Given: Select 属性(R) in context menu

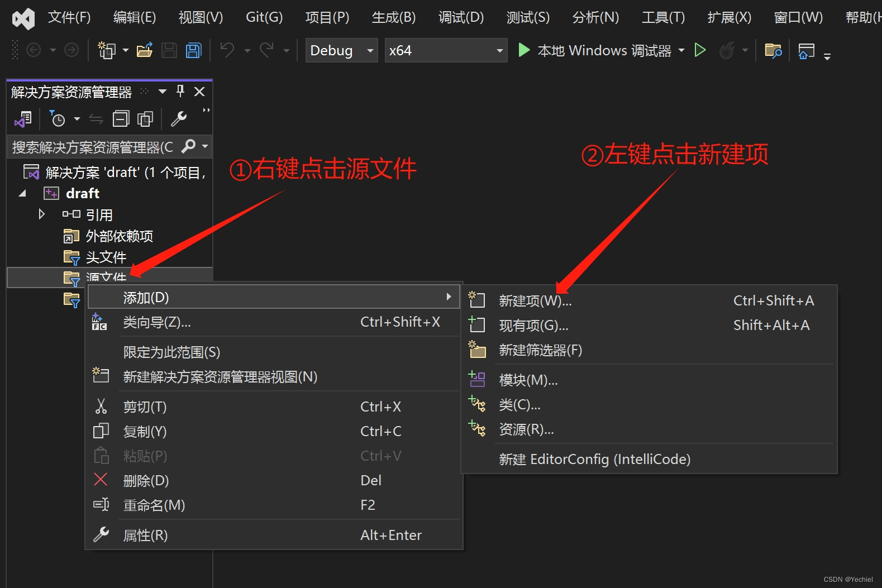Looking at the screenshot, I should tap(274, 535).
